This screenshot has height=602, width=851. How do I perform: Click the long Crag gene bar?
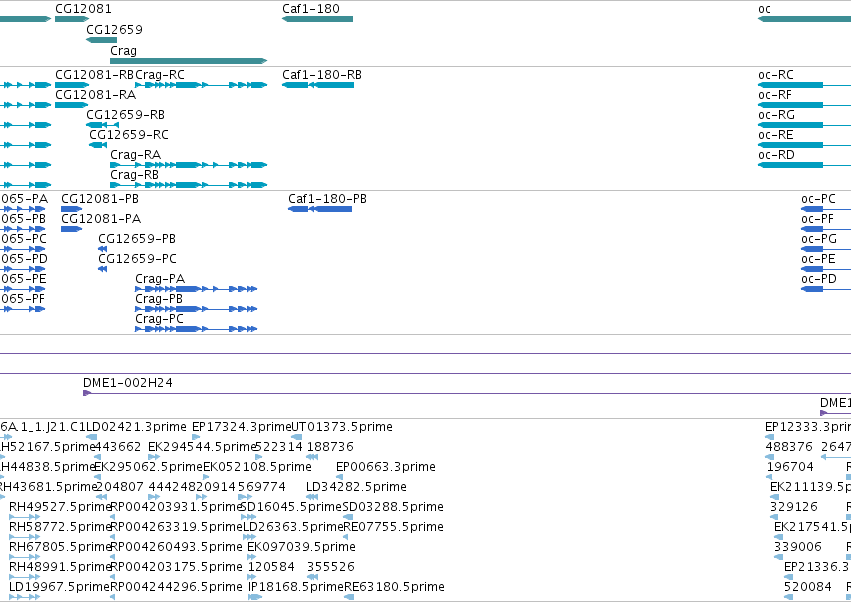[188, 61]
